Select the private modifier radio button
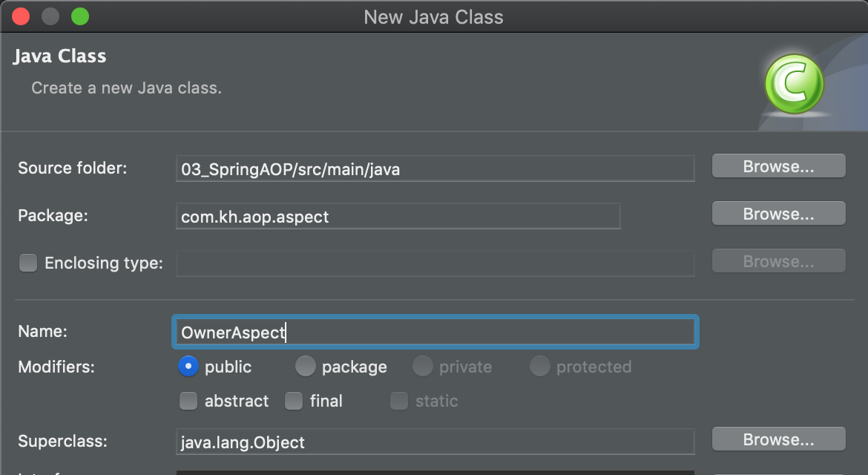 coord(422,366)
